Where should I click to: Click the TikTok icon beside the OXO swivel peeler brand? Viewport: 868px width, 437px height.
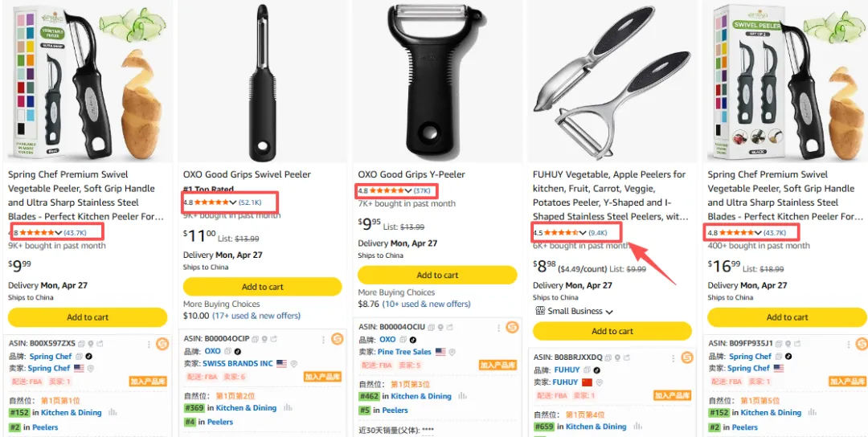(238, 351)
